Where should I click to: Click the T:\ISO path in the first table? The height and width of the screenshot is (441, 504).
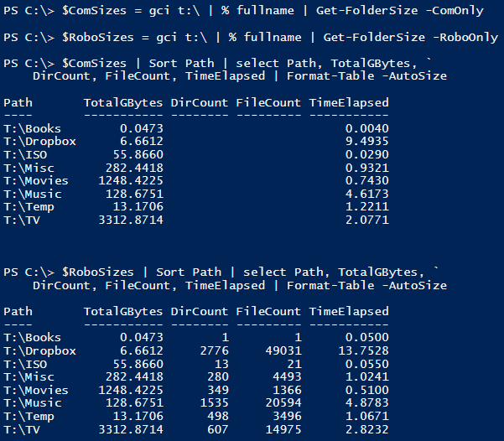[x=29, y=154]
